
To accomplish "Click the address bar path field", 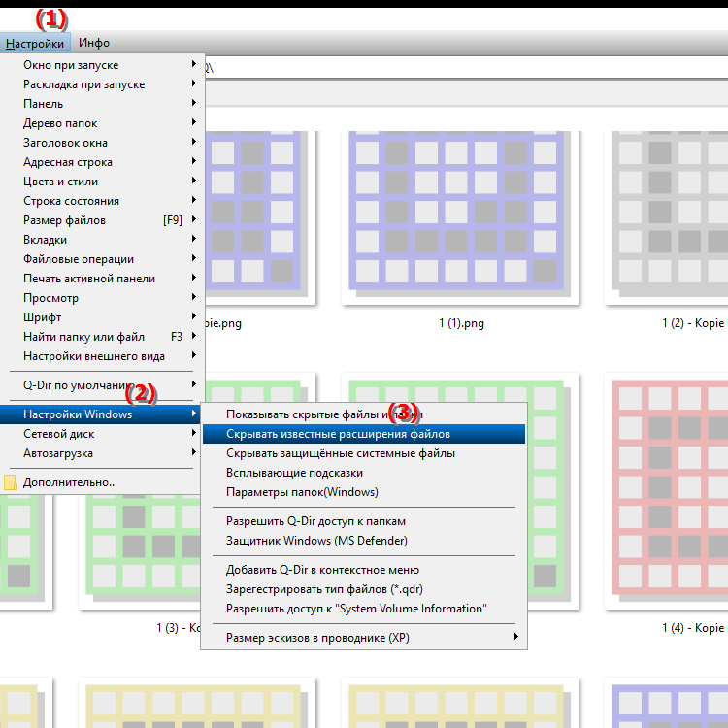I will [x=466, y=68].
